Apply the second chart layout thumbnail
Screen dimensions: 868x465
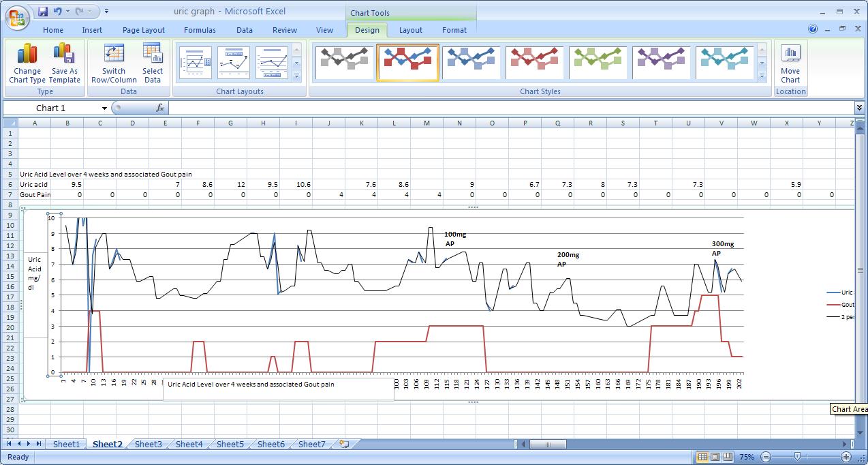pos(234,63)
